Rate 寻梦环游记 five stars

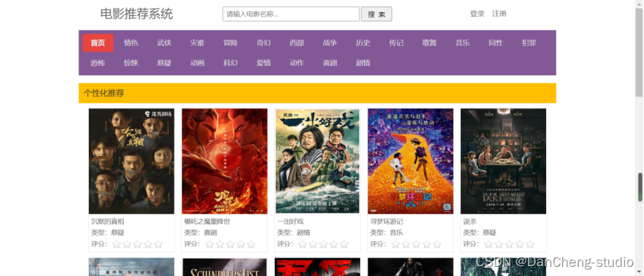tap(437, 244)
